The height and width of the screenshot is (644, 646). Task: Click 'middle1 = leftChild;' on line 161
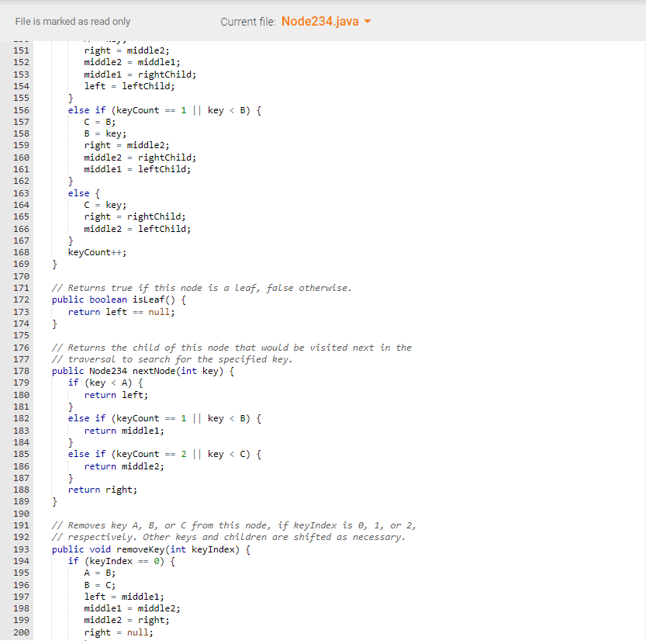[x=137, y=169]
